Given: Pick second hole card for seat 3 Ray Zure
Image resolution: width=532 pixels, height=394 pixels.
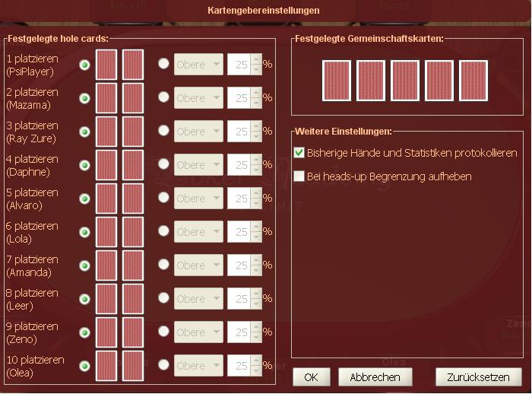Looking at the screenshot, I should [133, 132].
